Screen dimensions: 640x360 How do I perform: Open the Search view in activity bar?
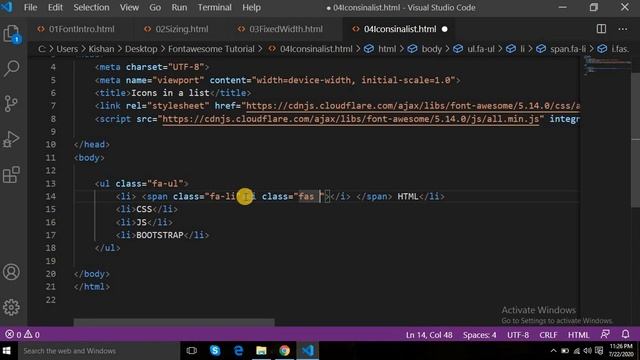(11, 69)
